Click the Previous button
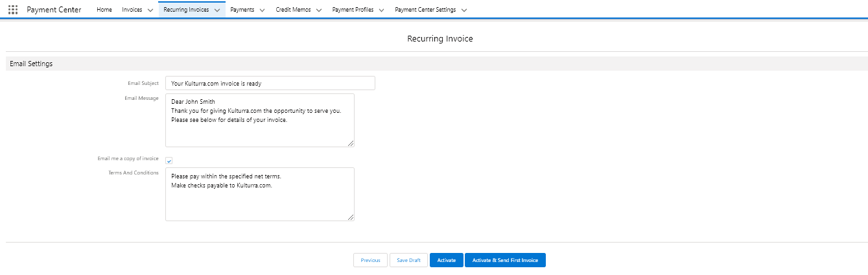The width and height of the screenshot is (868, 275). click(370, 260)
